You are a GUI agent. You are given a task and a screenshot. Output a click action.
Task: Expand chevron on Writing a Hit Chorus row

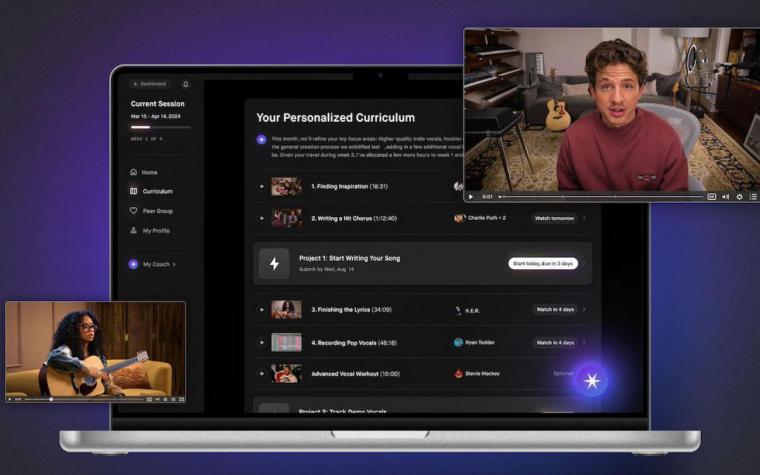coord(584,218)
